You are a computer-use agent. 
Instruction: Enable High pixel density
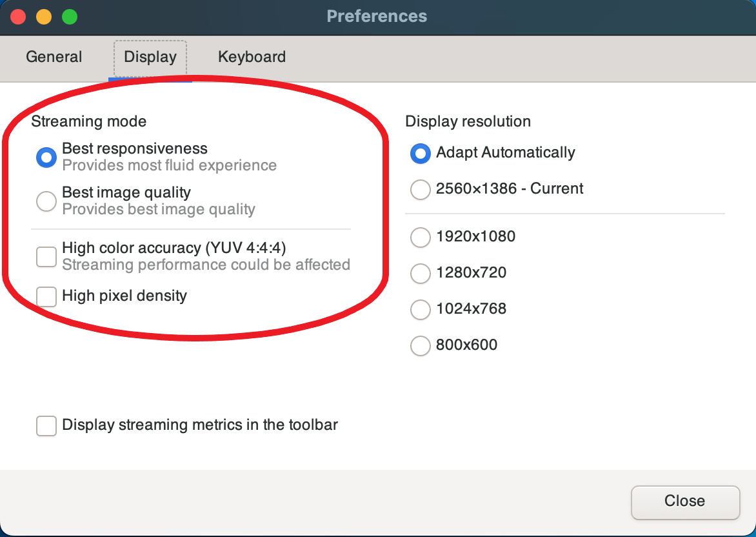46,296
